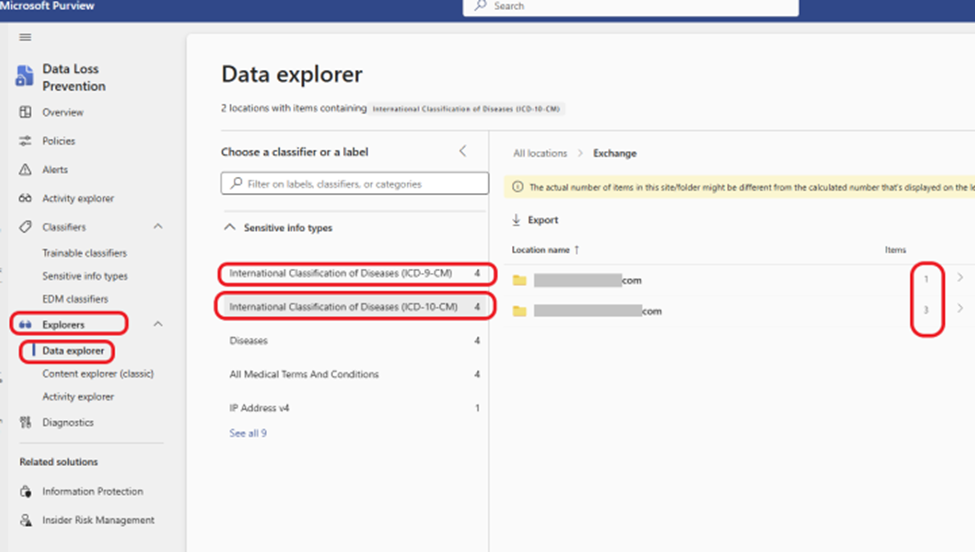975x552 pixels.
Task: Open Activity explorer under Explorers
Action: (78, 397)
